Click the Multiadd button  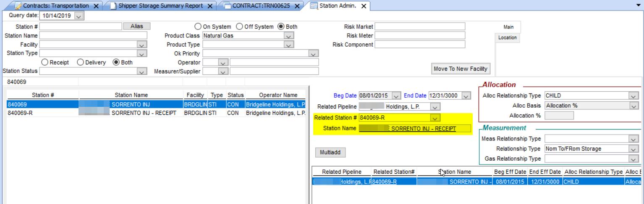[x=330, y=153]
